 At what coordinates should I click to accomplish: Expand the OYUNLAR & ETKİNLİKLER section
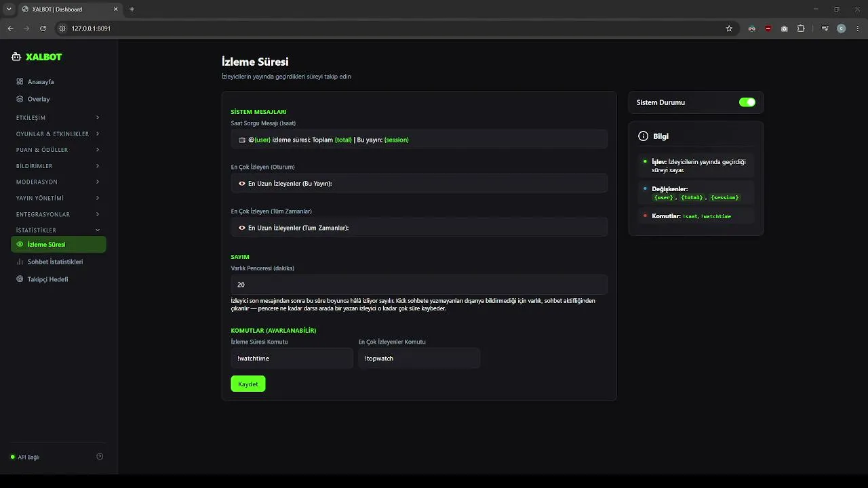pyautogui.click(x=59, y=134)
